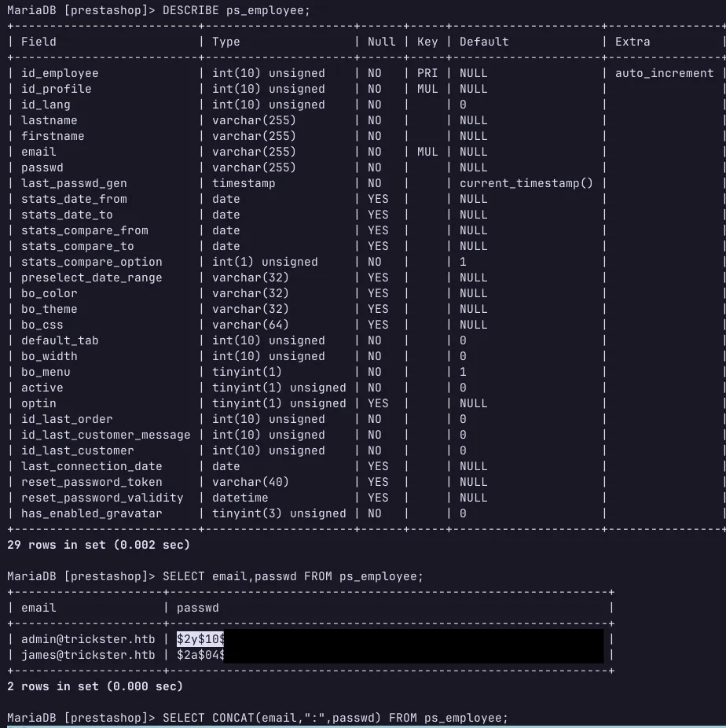
Task: Click the 'id_last_customer' field name
Action: (78, 450)
